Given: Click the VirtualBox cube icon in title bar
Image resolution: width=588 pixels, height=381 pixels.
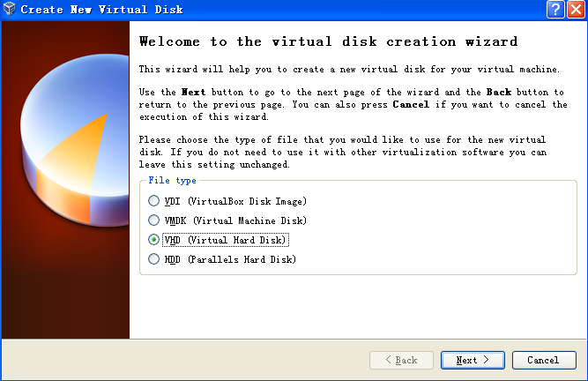Looking at the screenshot, I should pyautogui.click(x=10, y=9).
